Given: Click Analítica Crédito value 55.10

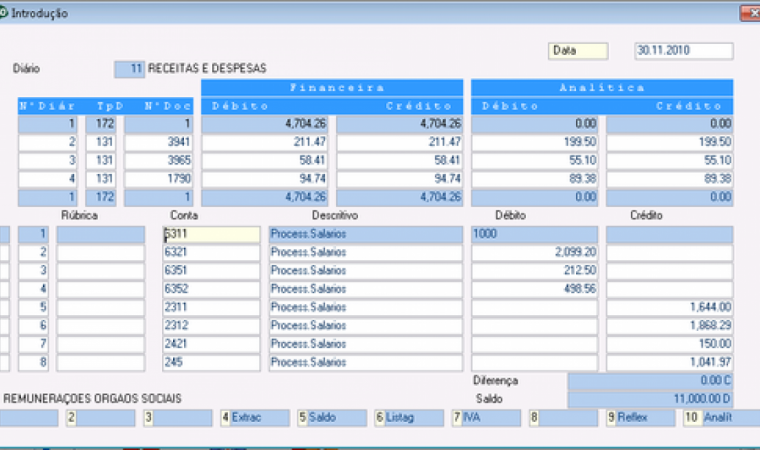Looking at the screenshot, I should [x=669, y=161].
